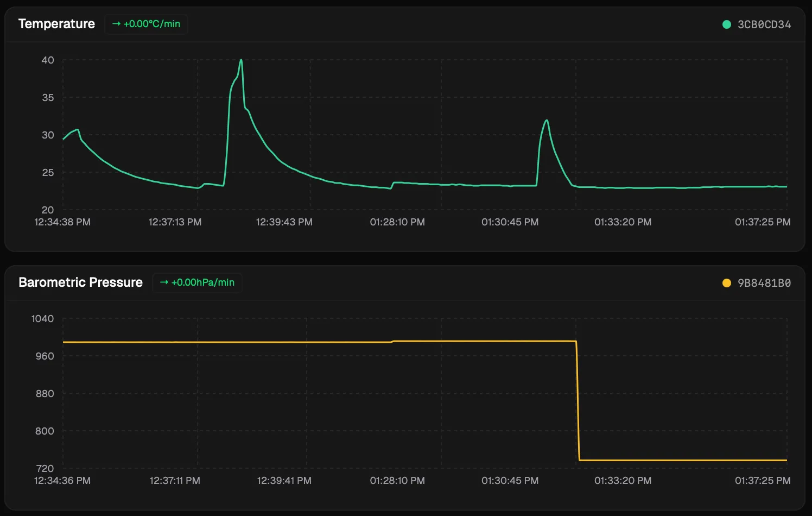Screen dimensions: 812x516
Task: Click the temperature peak near 32 degrees
Action: pos(547,121)
